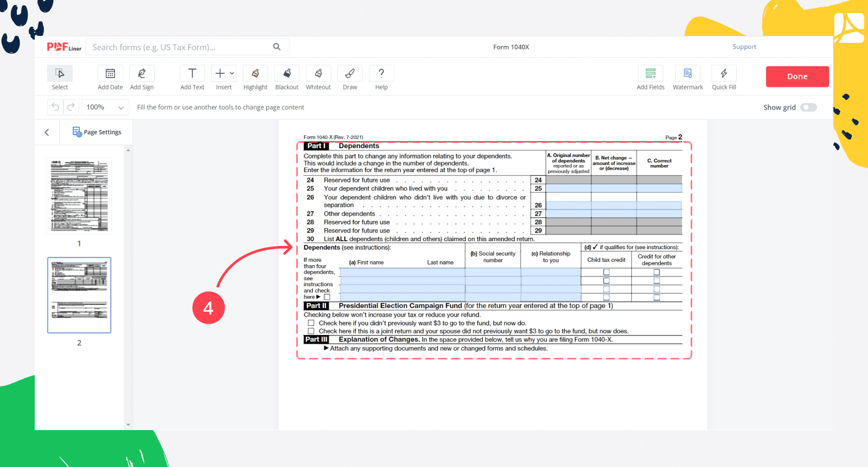Click the Quick Fill lightning icon
This screenshot has width=868, height=467.
tap(724, 74)
